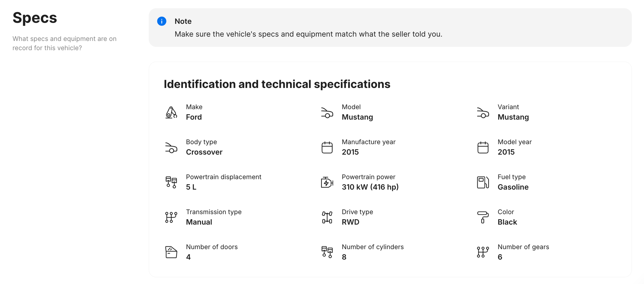Select the Powertrain displacement engine icon

click(171, 182)
